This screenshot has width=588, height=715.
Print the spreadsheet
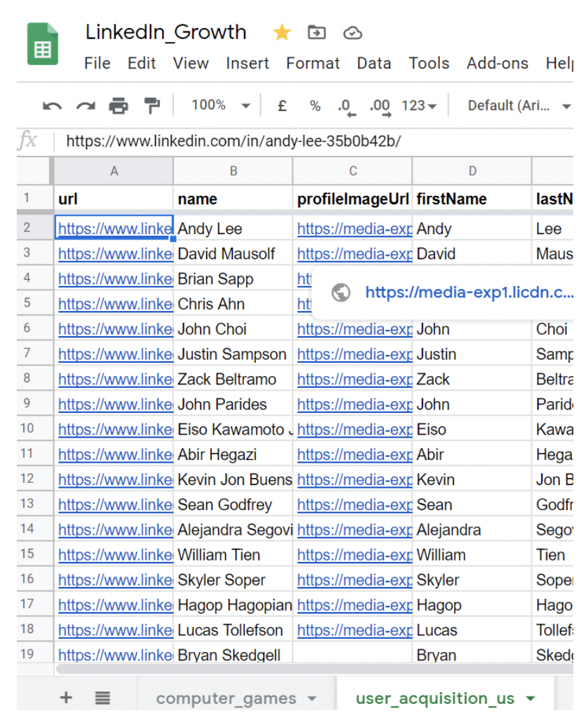(x=119, y=106)
